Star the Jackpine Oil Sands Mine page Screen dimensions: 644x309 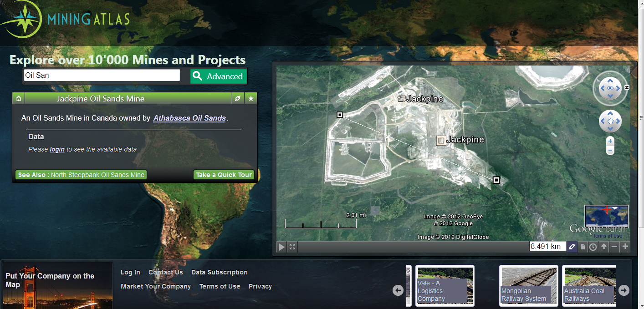(x=250, y=98)
